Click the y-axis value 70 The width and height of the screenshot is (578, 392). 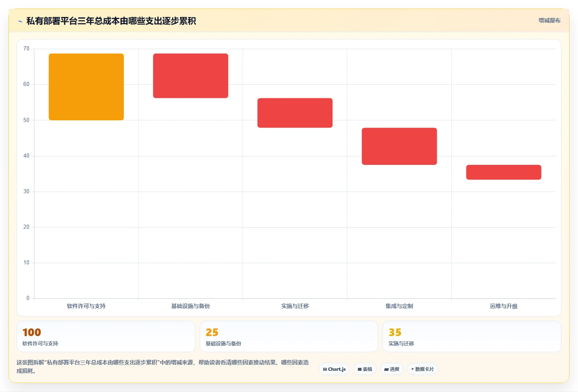coord(26,49)
